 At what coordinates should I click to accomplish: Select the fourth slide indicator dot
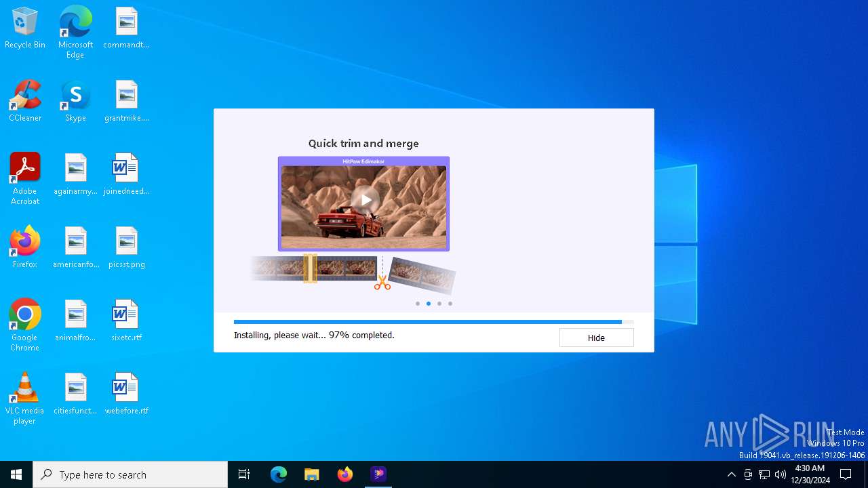[450, 304]
